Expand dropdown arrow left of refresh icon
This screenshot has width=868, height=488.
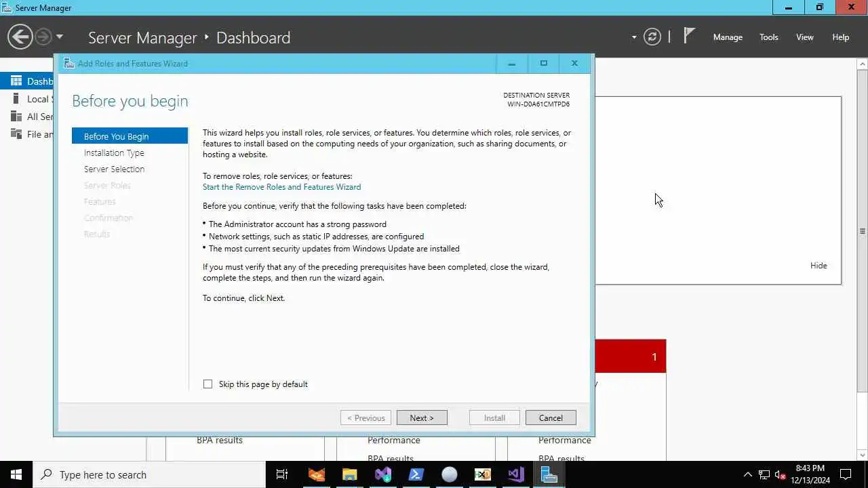[x=634, y=37]
